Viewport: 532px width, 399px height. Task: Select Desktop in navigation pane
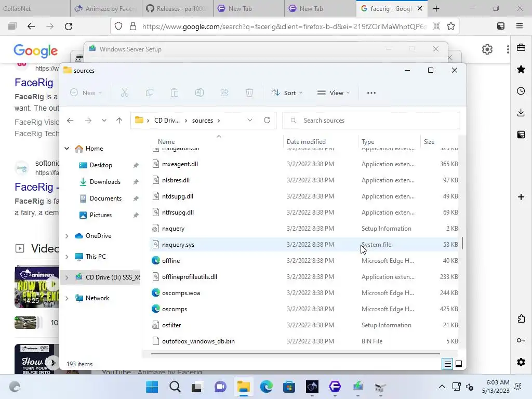101,165
